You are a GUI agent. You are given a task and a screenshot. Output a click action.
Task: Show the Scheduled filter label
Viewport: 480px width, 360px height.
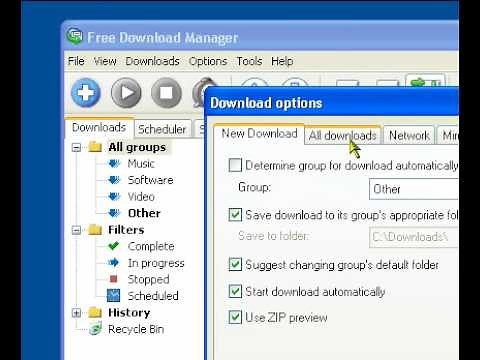tap(153, 296)
